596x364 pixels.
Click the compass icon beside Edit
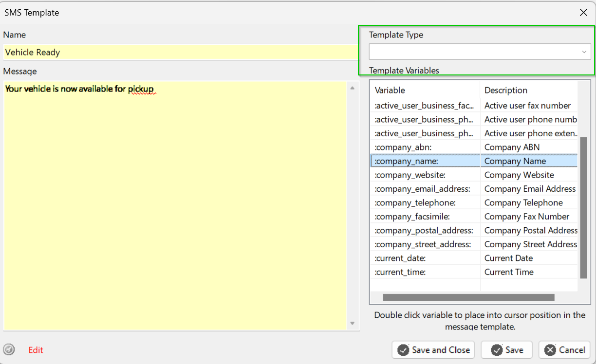point(9,349)
